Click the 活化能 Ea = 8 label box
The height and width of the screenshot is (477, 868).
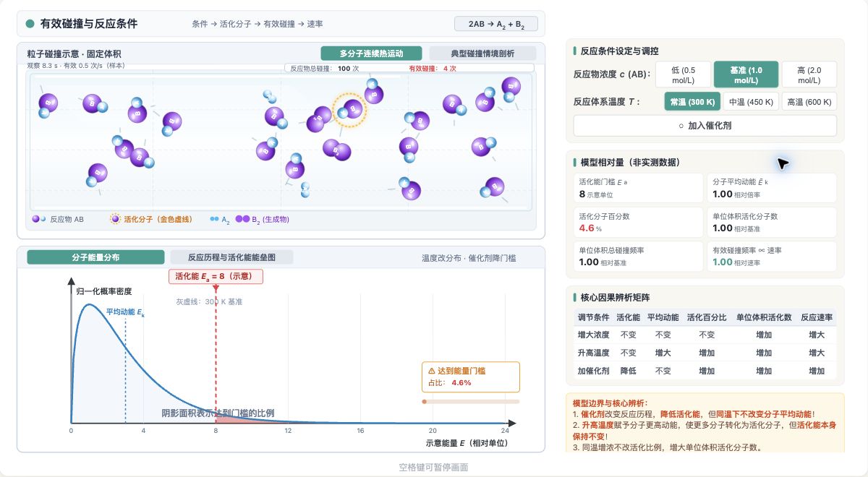click(x=216, y=276)
